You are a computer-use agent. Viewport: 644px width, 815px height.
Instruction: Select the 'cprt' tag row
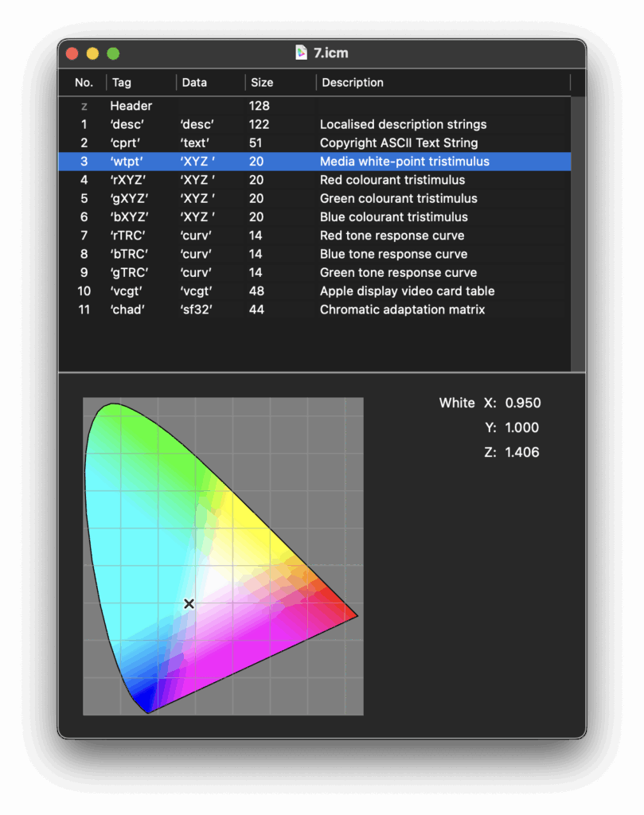pos(314,143)
